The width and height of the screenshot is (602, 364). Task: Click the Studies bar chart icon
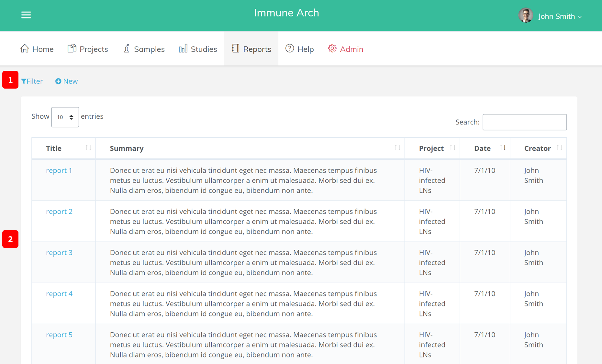pos(183,48)
